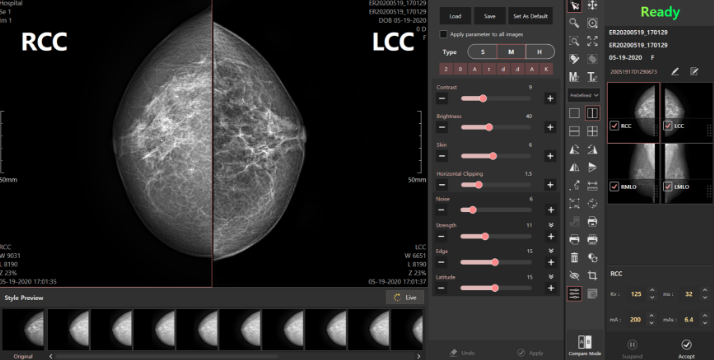Click the trash delete icon

575,258
